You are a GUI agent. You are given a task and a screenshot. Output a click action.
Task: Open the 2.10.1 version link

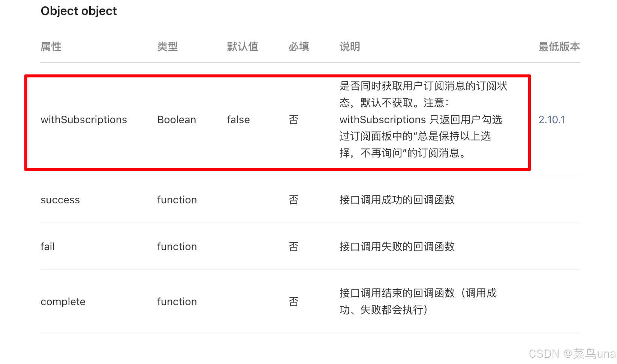(552, 119)
